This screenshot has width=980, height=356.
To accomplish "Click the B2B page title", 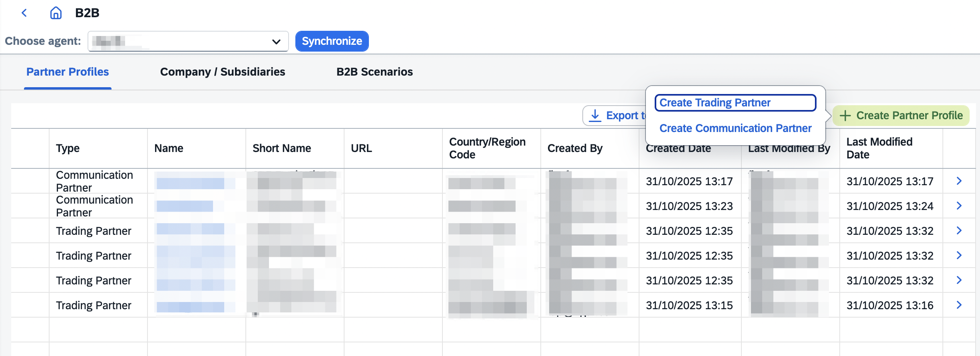I will point(87,13).
